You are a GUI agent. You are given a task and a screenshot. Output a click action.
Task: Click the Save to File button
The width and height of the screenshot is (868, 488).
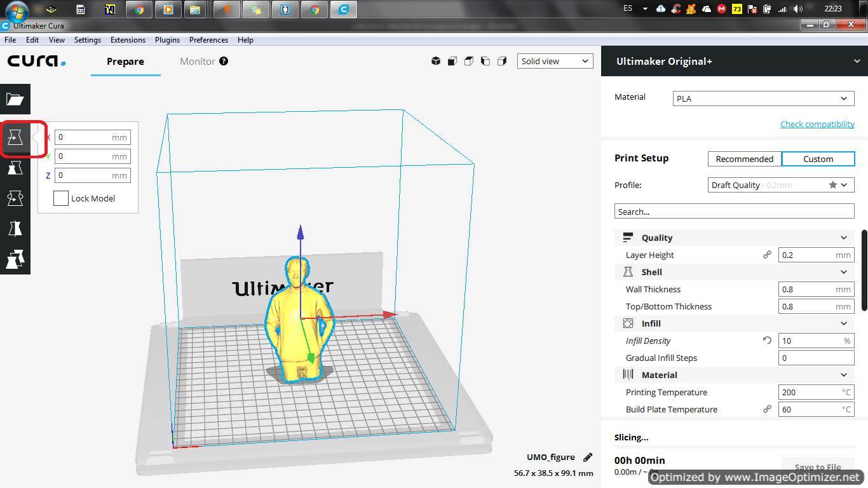(818, 467)
